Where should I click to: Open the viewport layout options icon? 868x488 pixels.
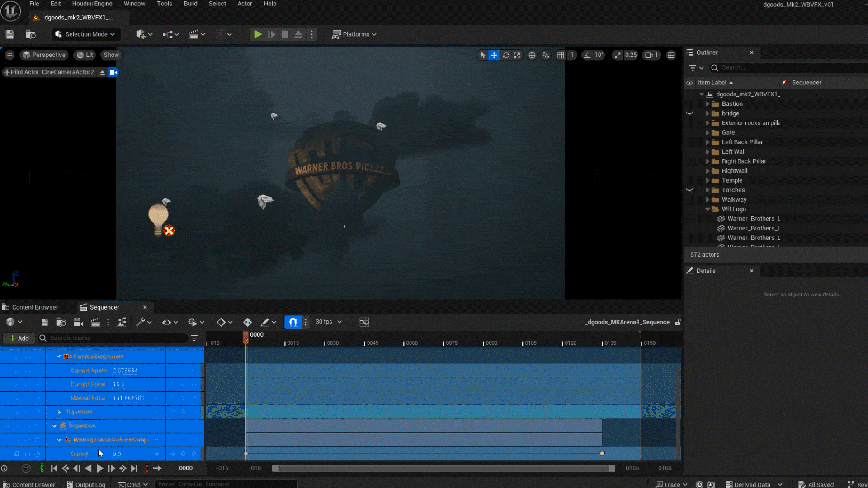point(671,55)
